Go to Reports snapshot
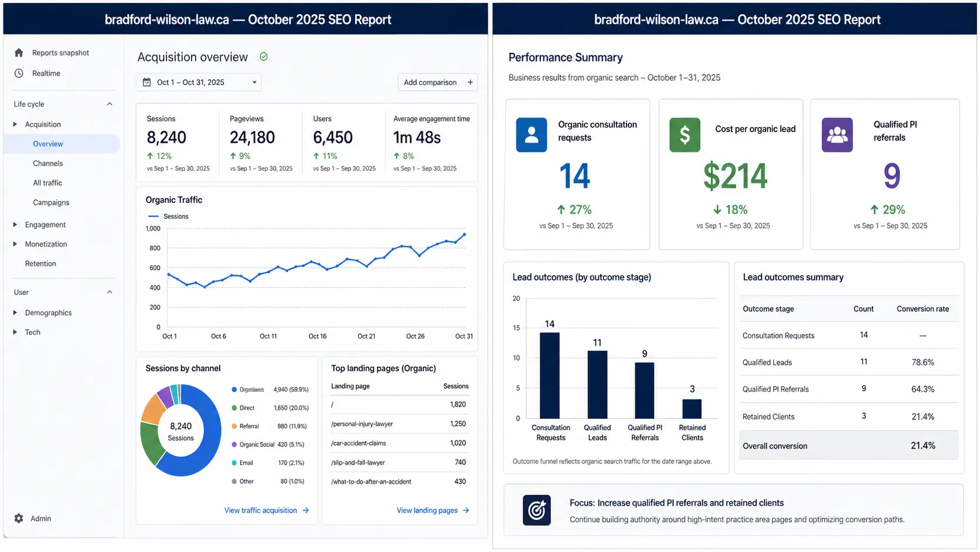This screenshot has height=552, width=980. click(x=60, y=53)
